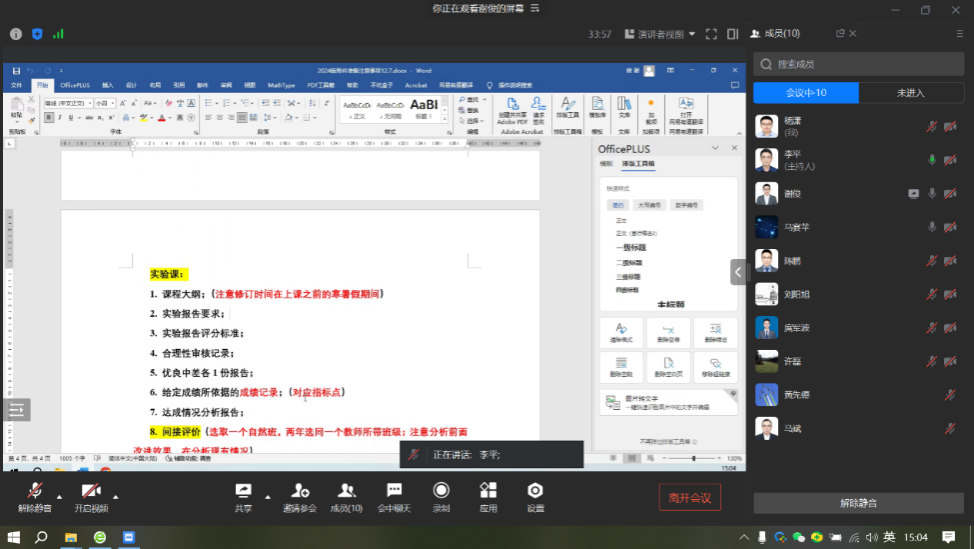Click the search members field
The height and width of the screenshot is (549, 974).
point(860,64)
